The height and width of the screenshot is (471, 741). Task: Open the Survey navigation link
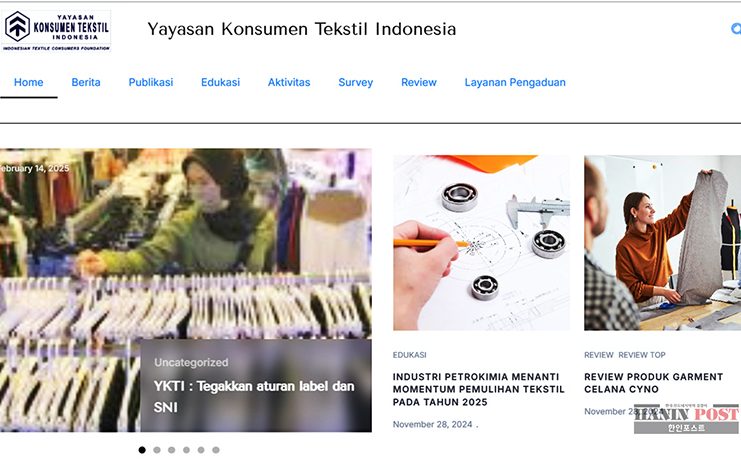click(x=355, y=82)
